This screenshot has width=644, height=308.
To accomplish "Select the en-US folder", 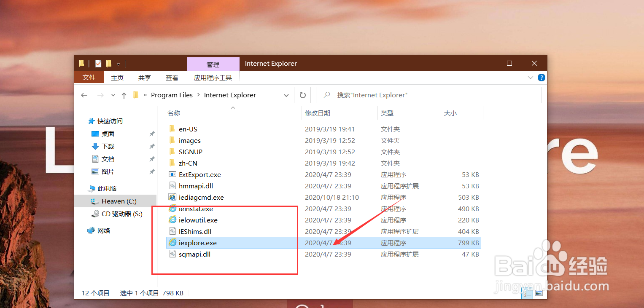I will [x=188, y=129].
